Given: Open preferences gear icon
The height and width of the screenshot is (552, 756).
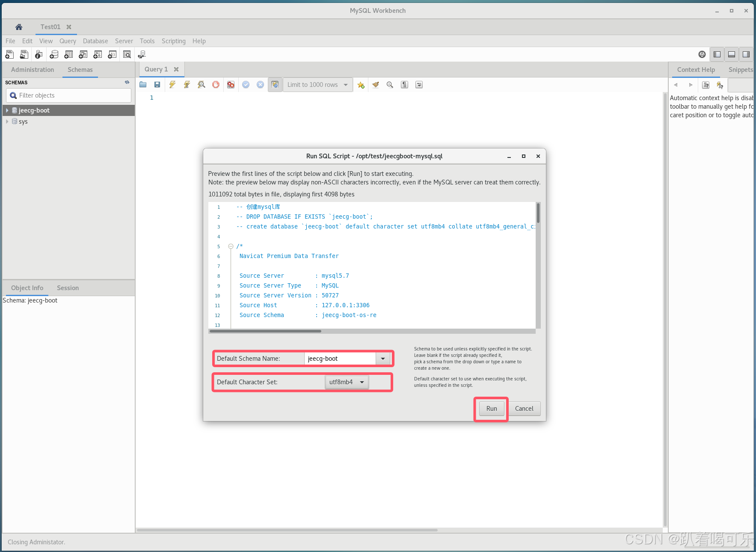Looking at the screenshot, I should tap(702, 54).
